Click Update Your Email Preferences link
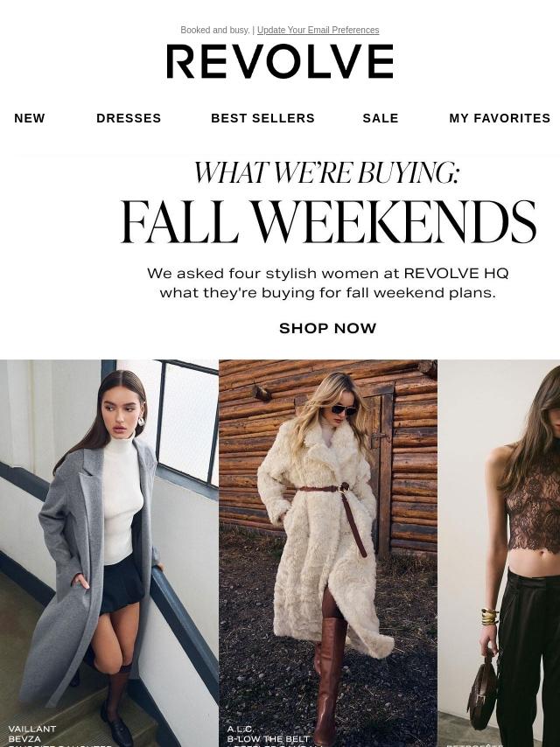560x747 pixels. pos(318,30)
